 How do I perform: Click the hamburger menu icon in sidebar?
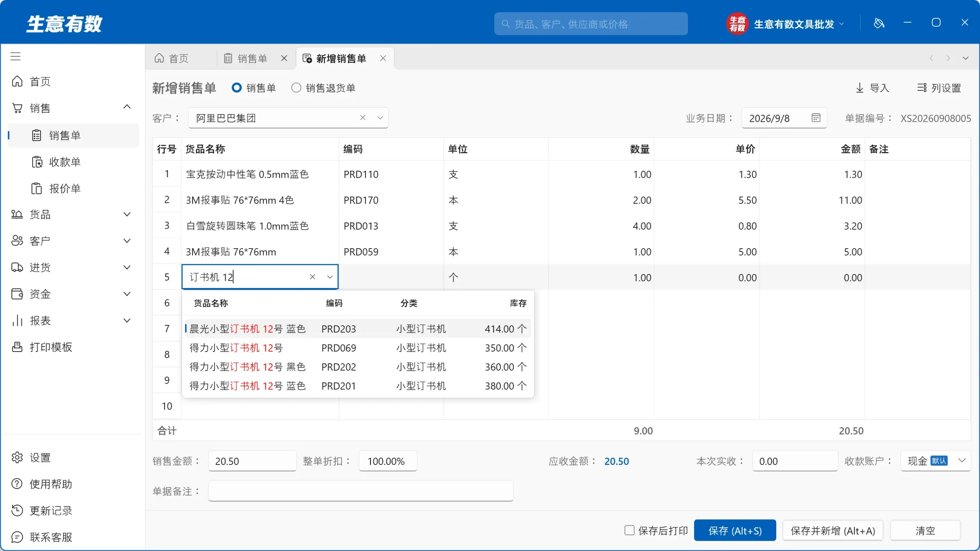click(15, 56)
